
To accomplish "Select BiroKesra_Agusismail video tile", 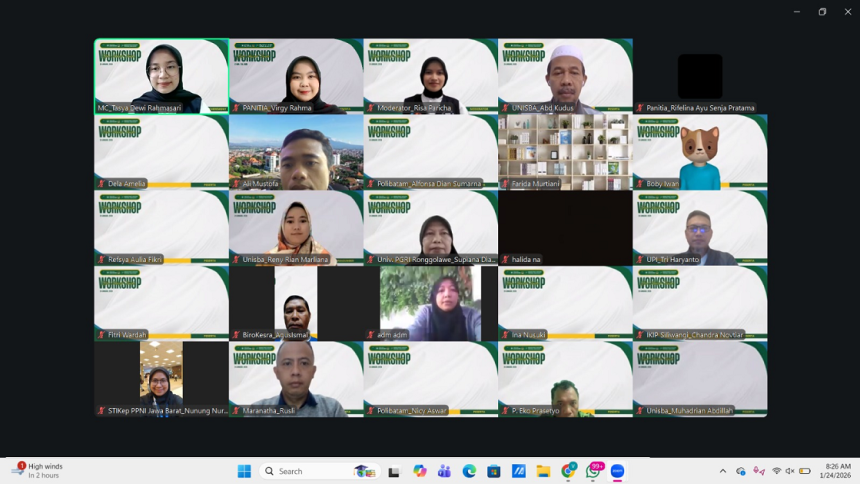I will tap(296, 303).
